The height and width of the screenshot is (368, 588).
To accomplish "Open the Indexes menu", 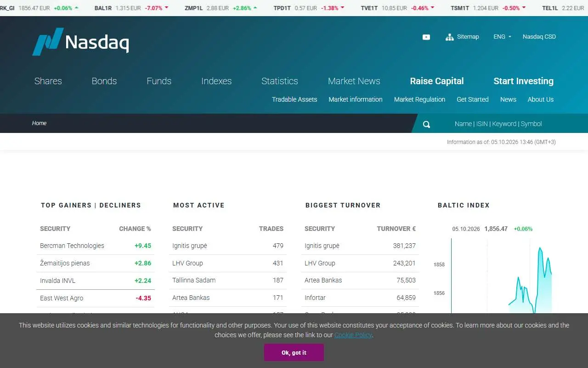I will click(x=216, y=81).
